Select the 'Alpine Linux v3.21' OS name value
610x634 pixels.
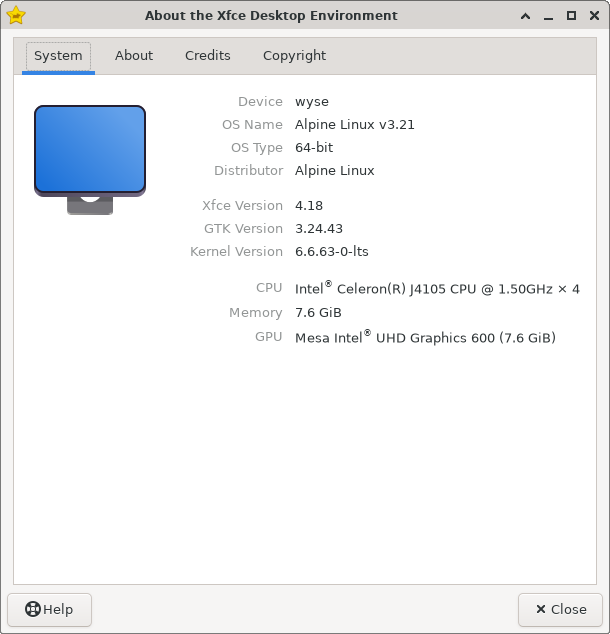click(x=355, y=125)
